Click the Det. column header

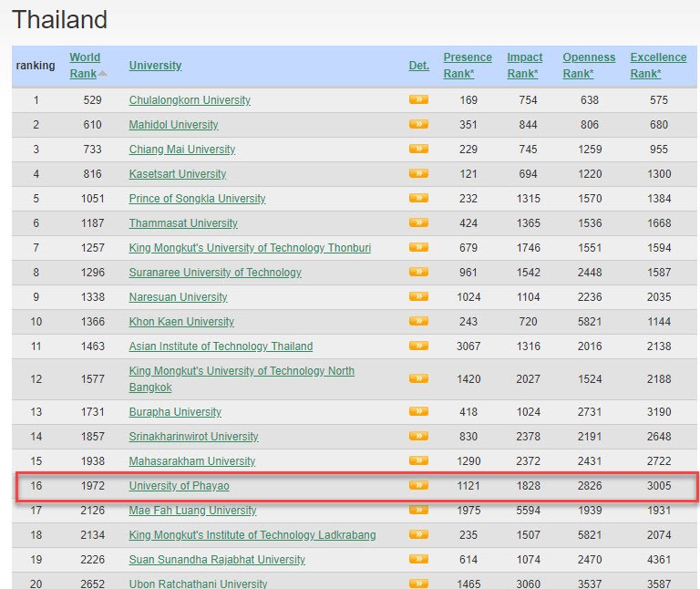coord(418,66)
